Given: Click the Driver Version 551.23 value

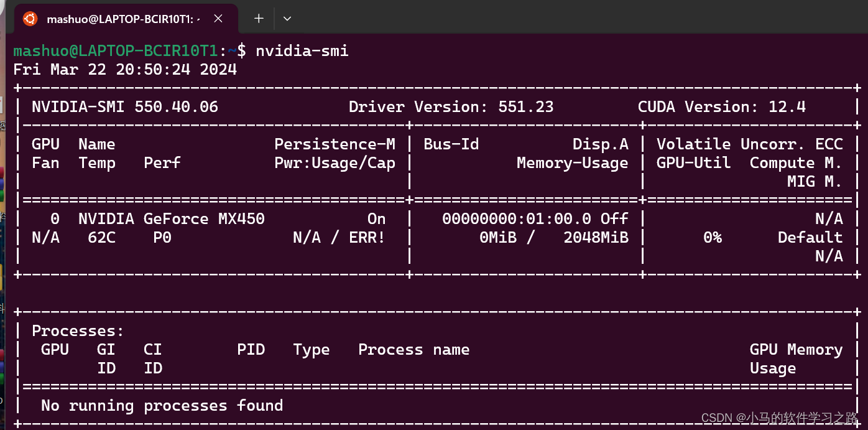Looking at the screenshot, I should (525, 106).
